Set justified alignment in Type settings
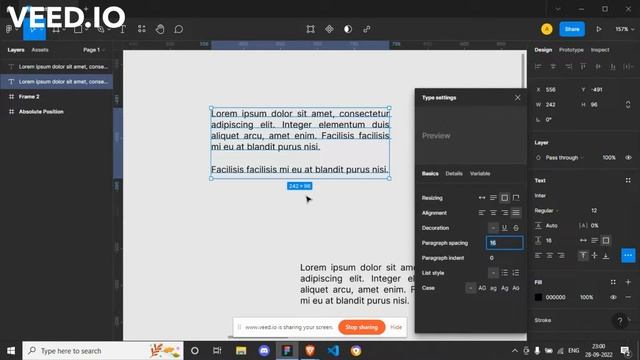Screen dimensions: 640x360 516,213
